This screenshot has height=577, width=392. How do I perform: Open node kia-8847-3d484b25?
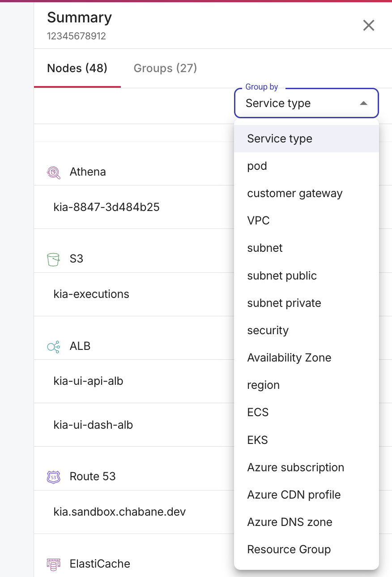coord(107,207)
